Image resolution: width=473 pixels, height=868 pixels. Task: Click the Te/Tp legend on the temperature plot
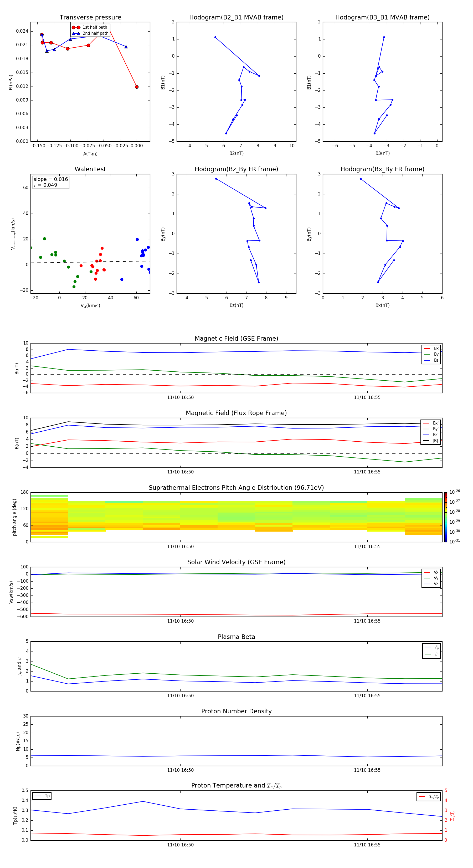pos(429,796)
